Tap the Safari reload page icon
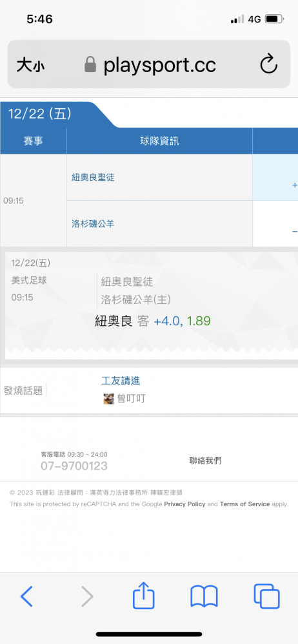 point(269,64)
